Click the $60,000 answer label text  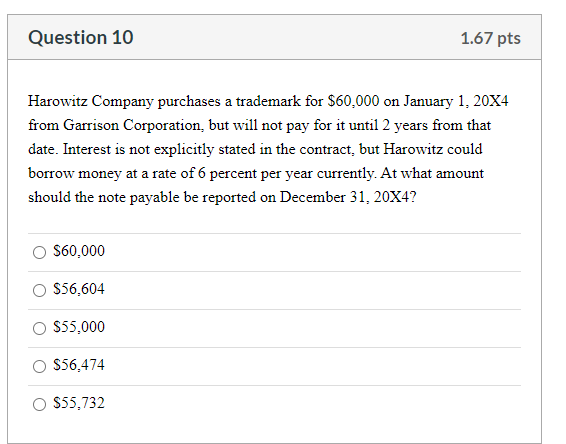pyautogui.click(x=79, y=251)
